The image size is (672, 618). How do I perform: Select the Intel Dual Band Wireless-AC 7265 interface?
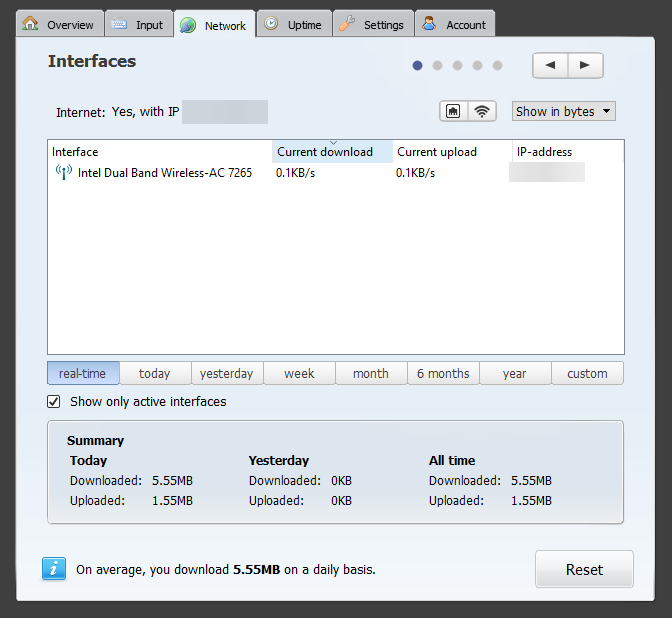165,173
